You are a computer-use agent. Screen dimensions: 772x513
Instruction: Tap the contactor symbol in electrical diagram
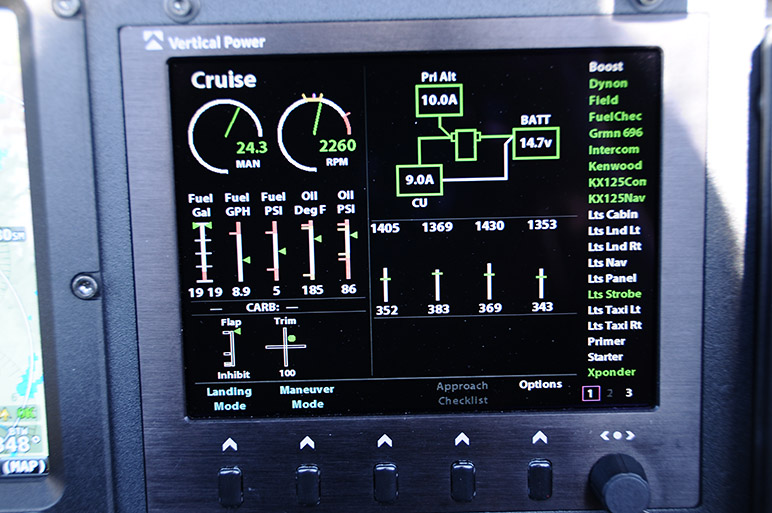point(468,145)
